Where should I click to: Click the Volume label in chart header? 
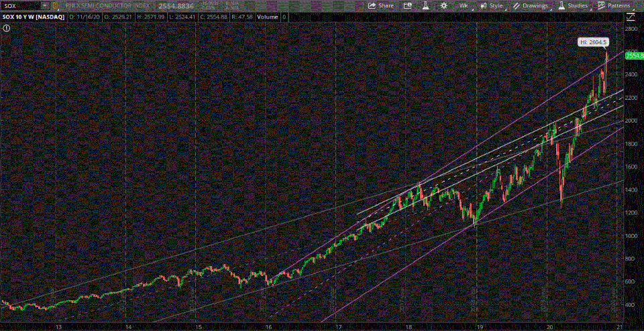tap(268, 17)
